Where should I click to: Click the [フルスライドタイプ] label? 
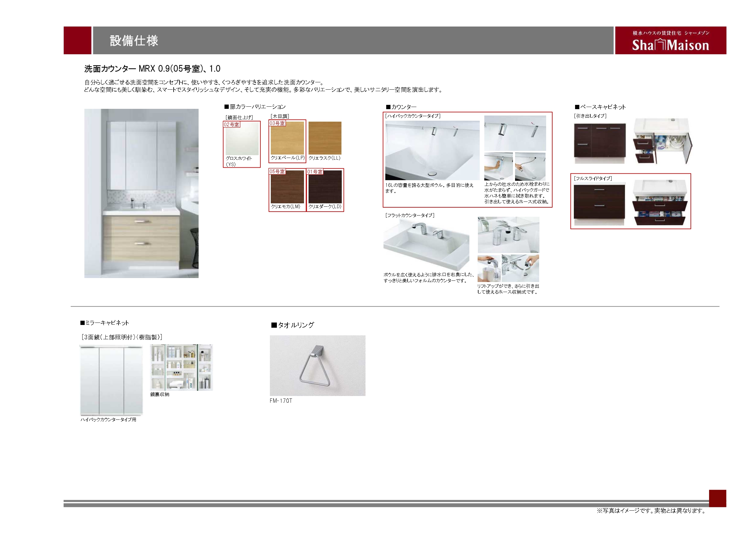[x=593, y=178]
